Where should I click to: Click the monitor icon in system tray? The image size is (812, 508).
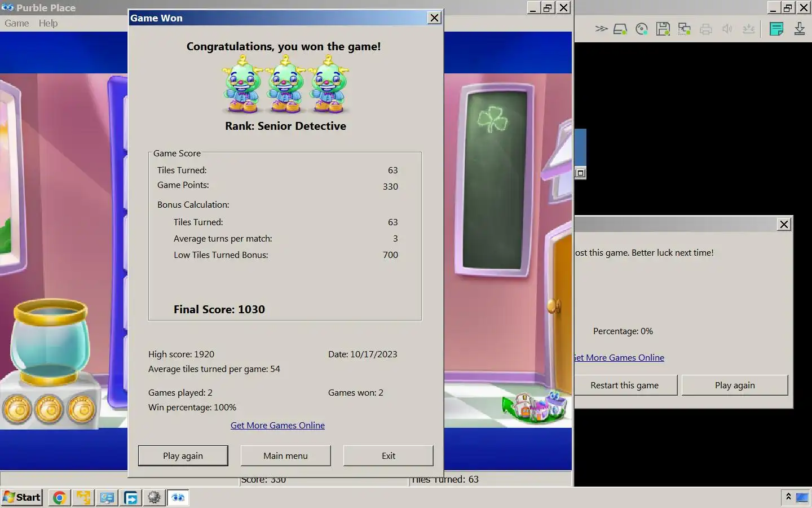tap(802, 497)
